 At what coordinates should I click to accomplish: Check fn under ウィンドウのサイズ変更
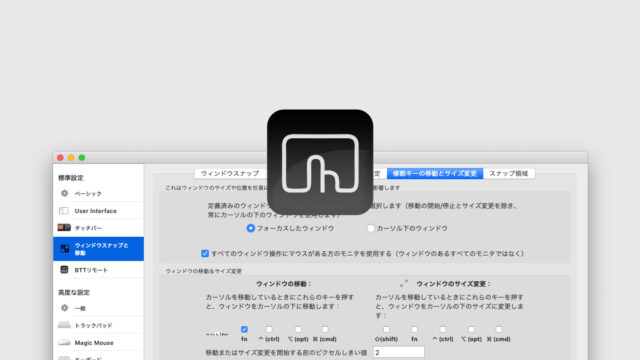pyautogui.click(x=414, y=329)
